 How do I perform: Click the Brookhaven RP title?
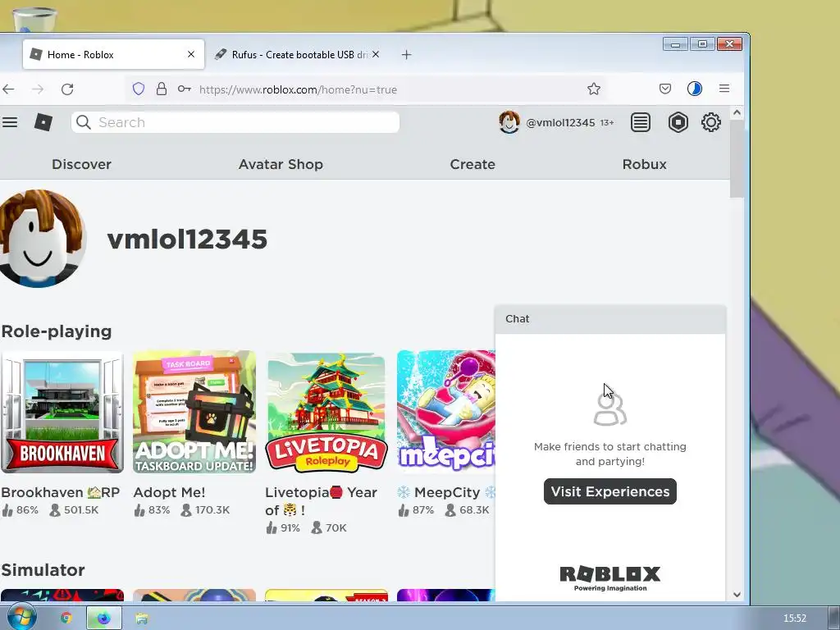pos(61,492)
